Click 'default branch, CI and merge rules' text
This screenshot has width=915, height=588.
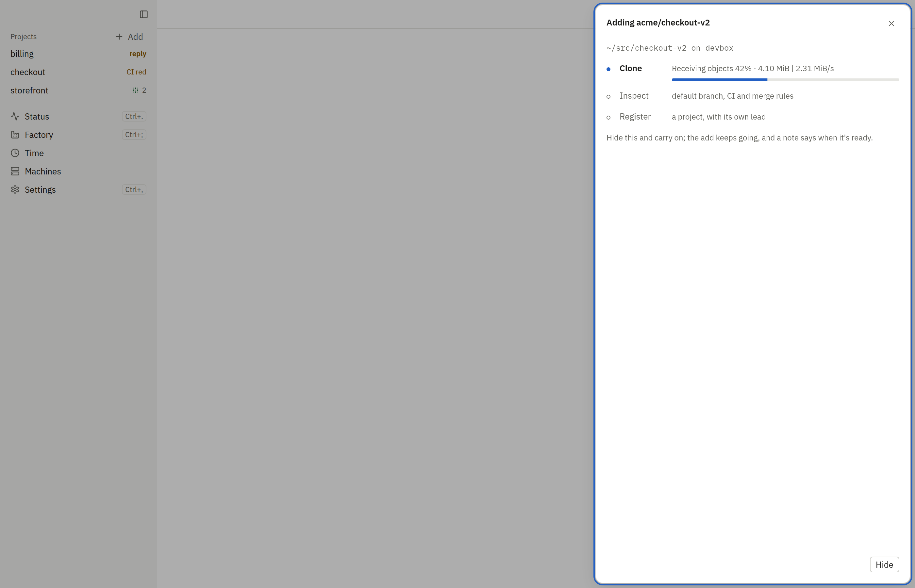[732, 96]
